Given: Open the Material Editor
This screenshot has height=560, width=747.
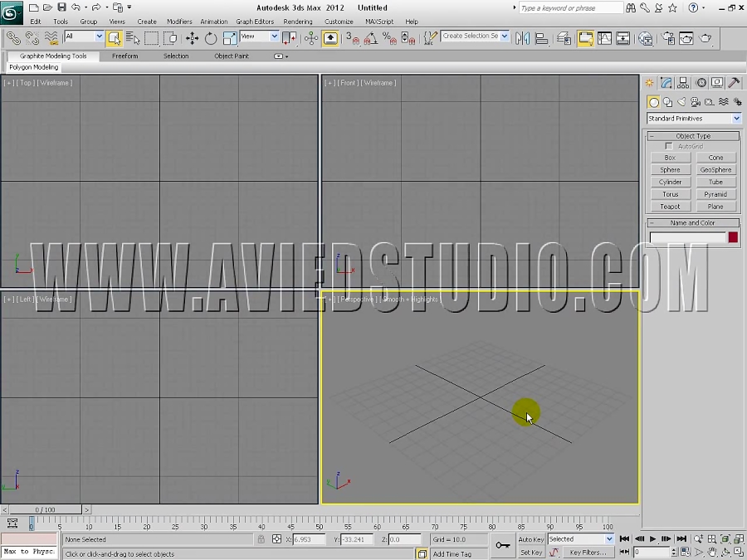Looking at the screenshot, I should pos(667,38).
